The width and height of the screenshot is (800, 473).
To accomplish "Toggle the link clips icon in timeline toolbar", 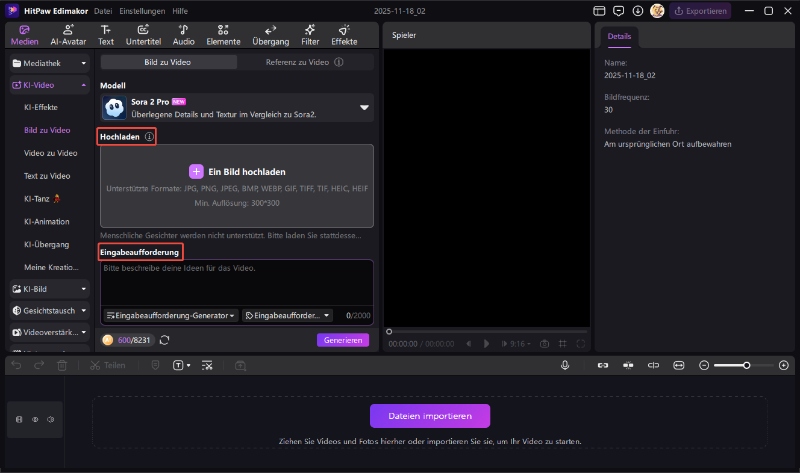I will (603, 365).
